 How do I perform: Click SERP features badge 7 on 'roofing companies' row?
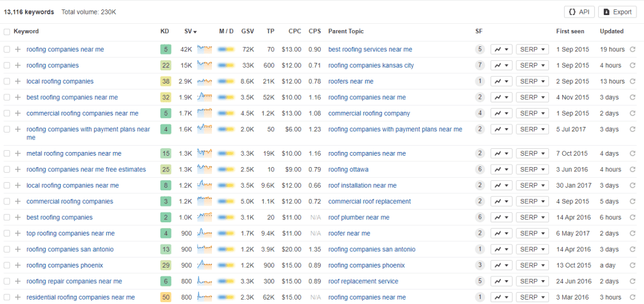[480, 65]
